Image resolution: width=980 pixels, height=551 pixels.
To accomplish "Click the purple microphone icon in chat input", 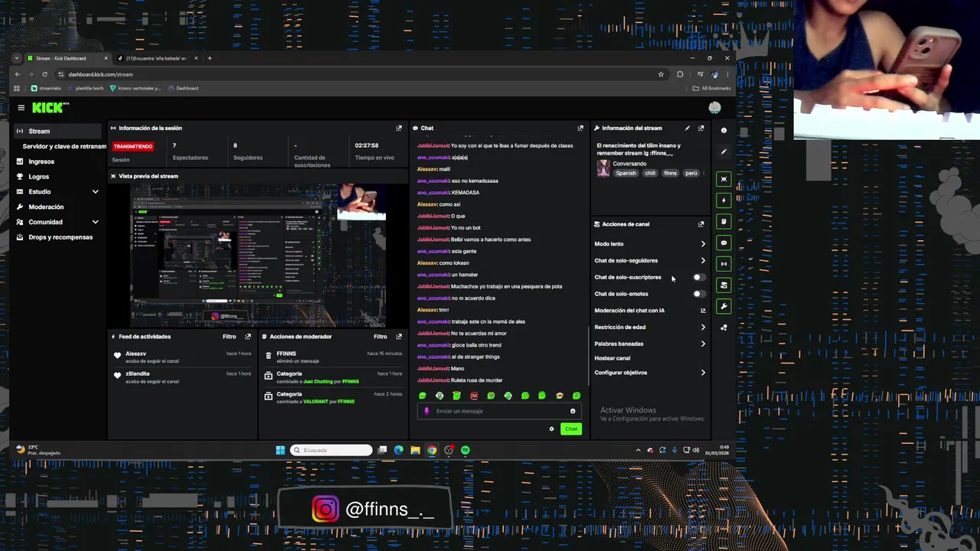I will pos(426,411).
